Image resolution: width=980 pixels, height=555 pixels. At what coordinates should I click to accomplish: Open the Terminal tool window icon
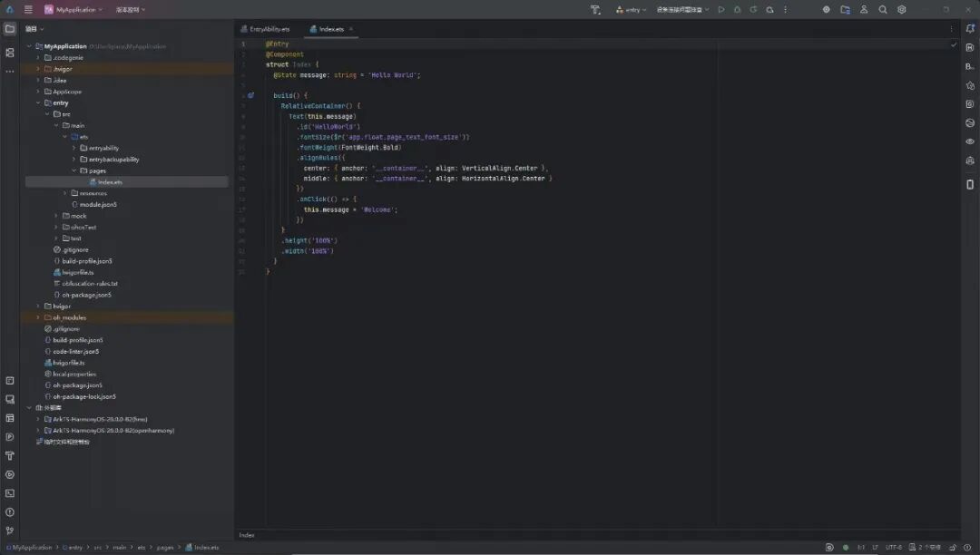[10, 493]
